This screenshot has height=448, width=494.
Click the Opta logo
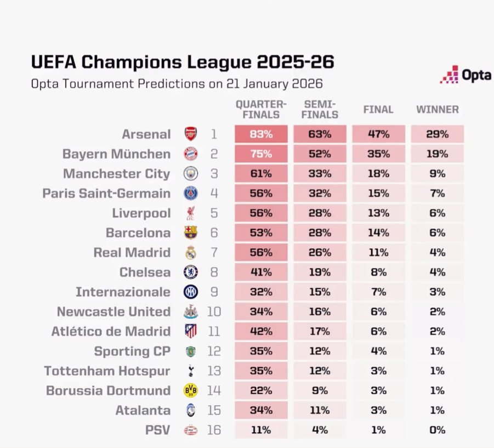[x=465, y=75]
